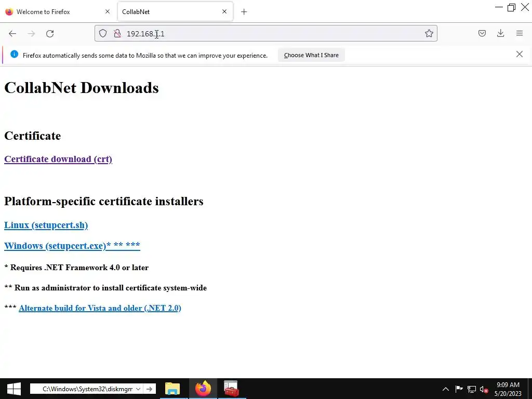Download the Windows setupcert.exe installer

pyautogui.click(x=72, y=245)
